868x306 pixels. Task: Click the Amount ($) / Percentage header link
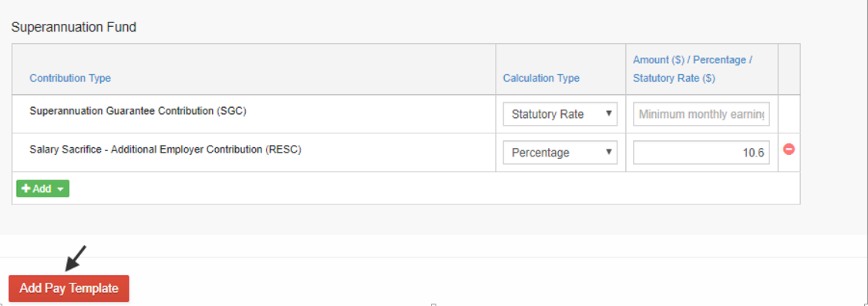(x=692, y=69)
